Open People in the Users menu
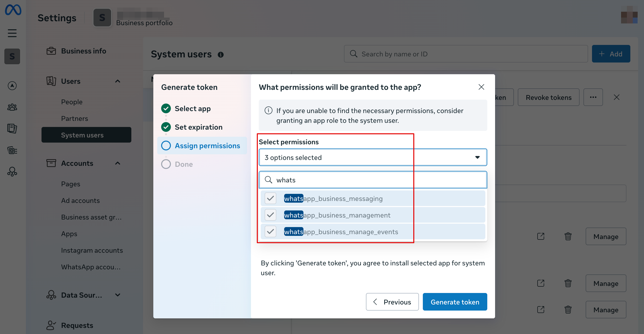Screen dimensions: 644x334 pyautogui.click(x=72, y=102)
